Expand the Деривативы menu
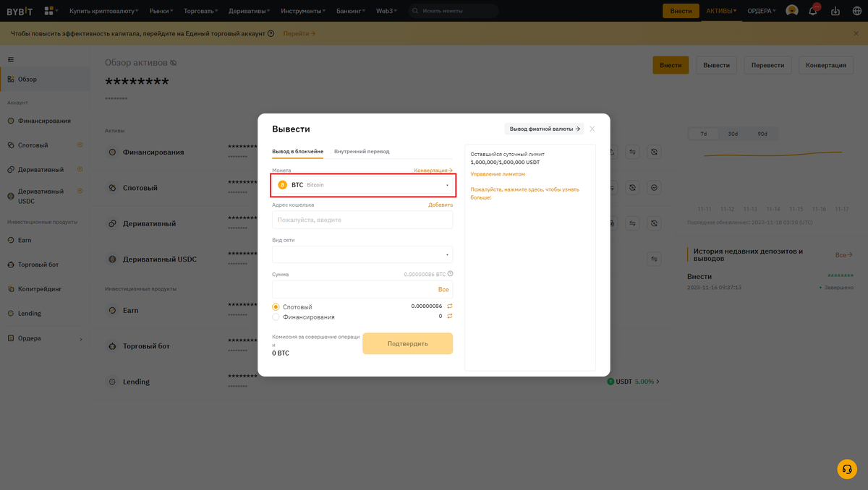Image resolution: width=868 pixels, height=490 pixels. [x=250, y=11]
